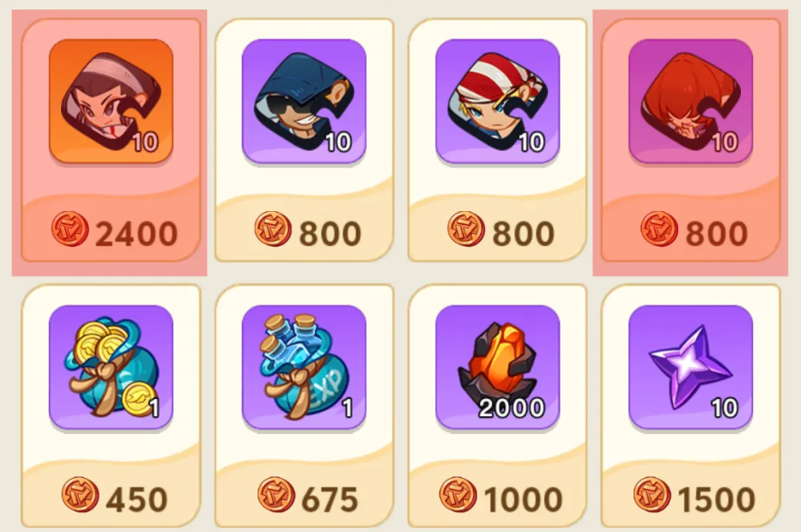Click the coin currency icon beside 450
The height and width of the screenshot is (532, 801).
[x=80, y=495]
